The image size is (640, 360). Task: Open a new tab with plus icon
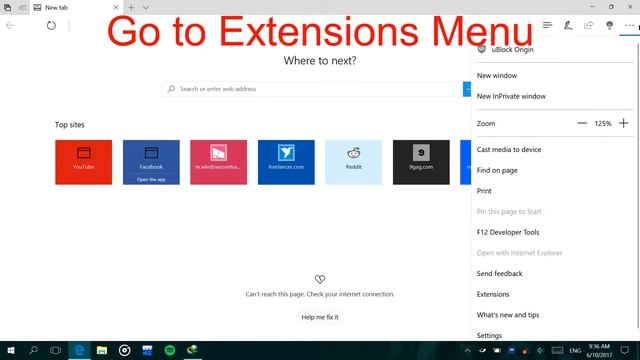(131, 7)
